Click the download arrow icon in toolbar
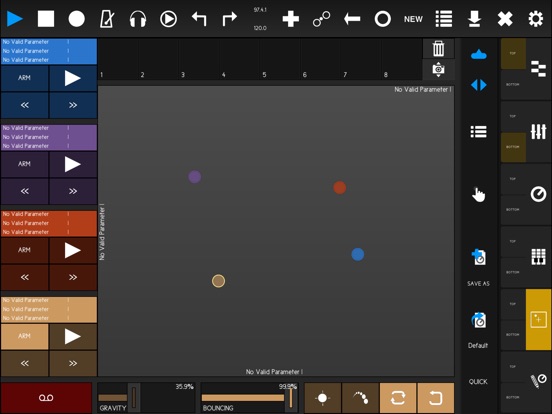 pyautogui.click(x=474, y=19)
